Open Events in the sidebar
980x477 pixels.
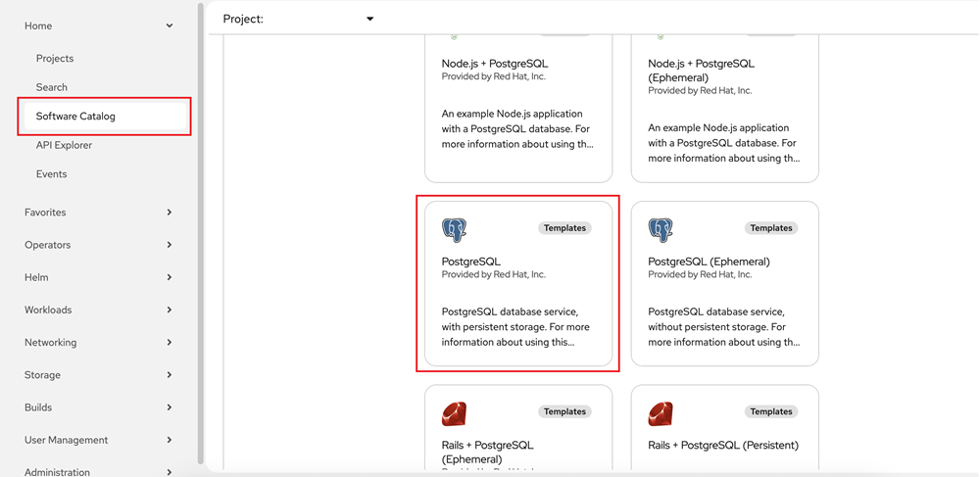click(x=51, y=173)
